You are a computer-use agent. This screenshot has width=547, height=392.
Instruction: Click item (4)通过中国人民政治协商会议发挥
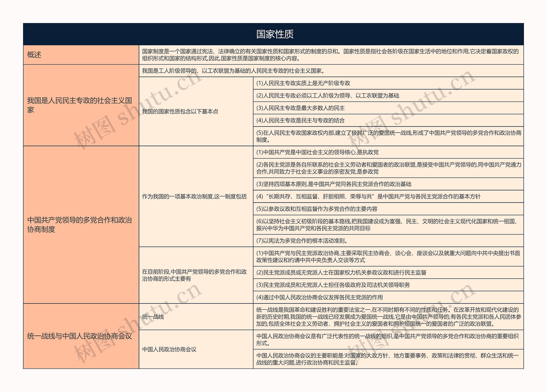388,297
